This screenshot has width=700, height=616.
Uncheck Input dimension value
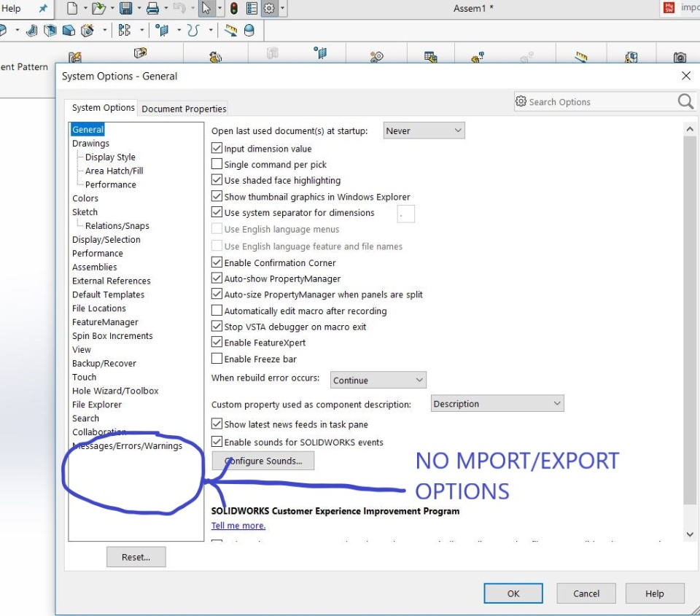click(217, 148)
